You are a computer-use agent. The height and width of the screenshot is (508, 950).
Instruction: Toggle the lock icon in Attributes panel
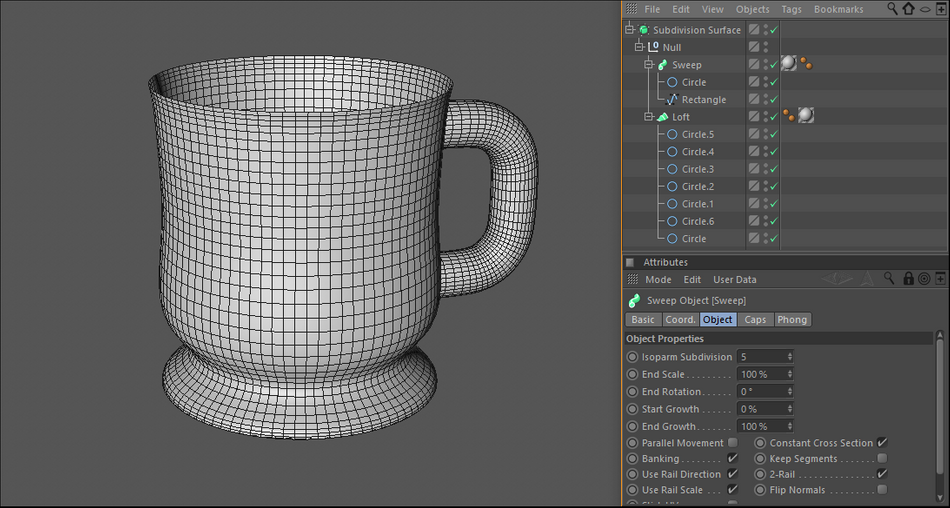pos(908,279)
